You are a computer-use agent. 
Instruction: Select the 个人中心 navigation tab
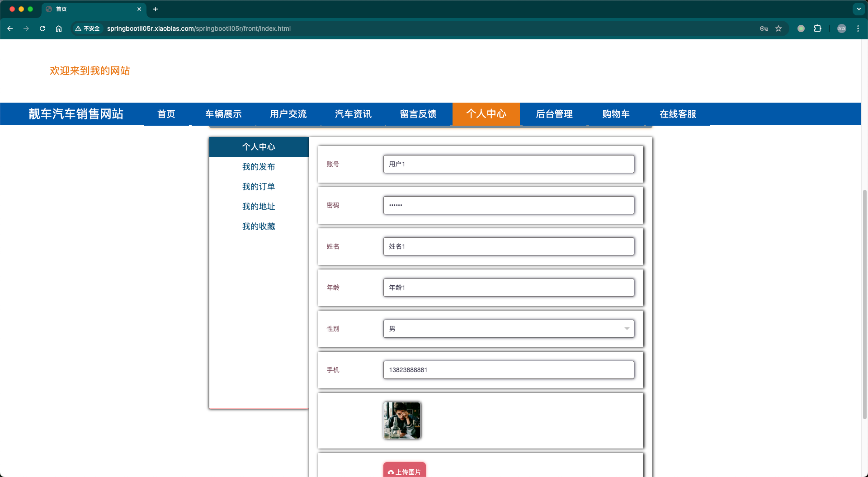tap(486, 114)
